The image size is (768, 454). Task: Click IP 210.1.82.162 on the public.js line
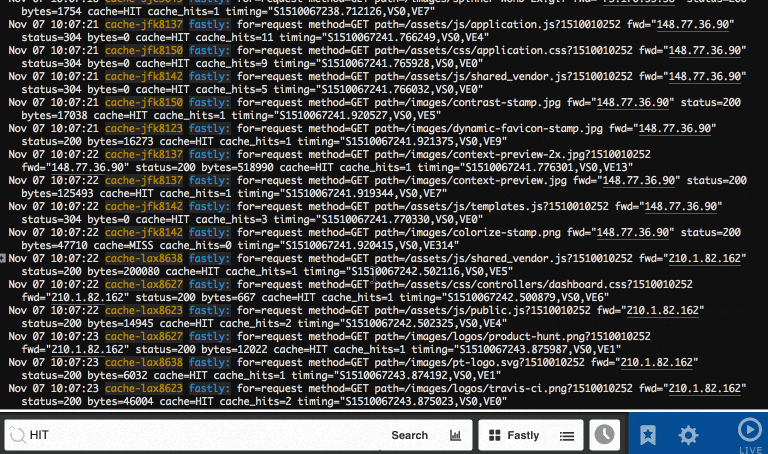(663, 310)
